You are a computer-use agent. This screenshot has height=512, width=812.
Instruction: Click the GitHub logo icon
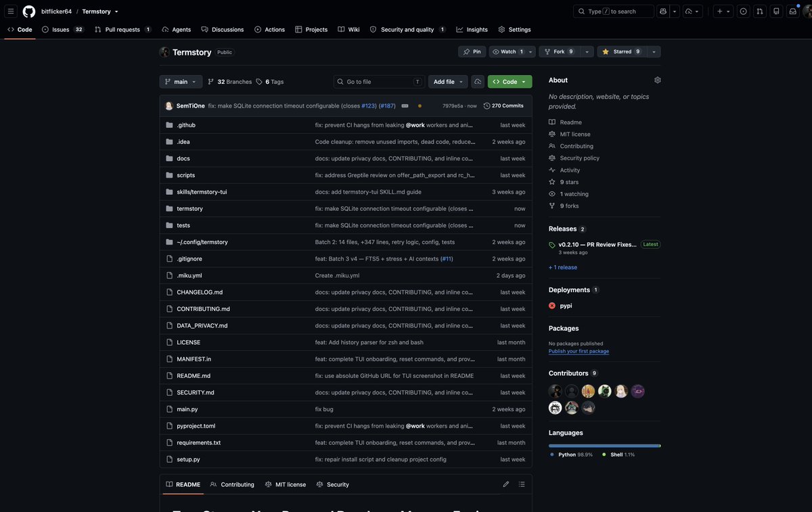pyautogui.click(x=29, y=11)
